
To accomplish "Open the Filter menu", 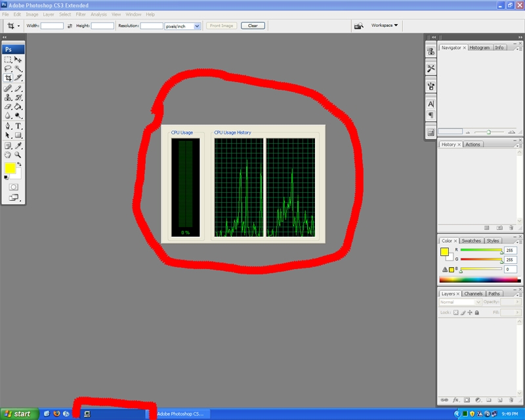I will click(x=81, y=14).
